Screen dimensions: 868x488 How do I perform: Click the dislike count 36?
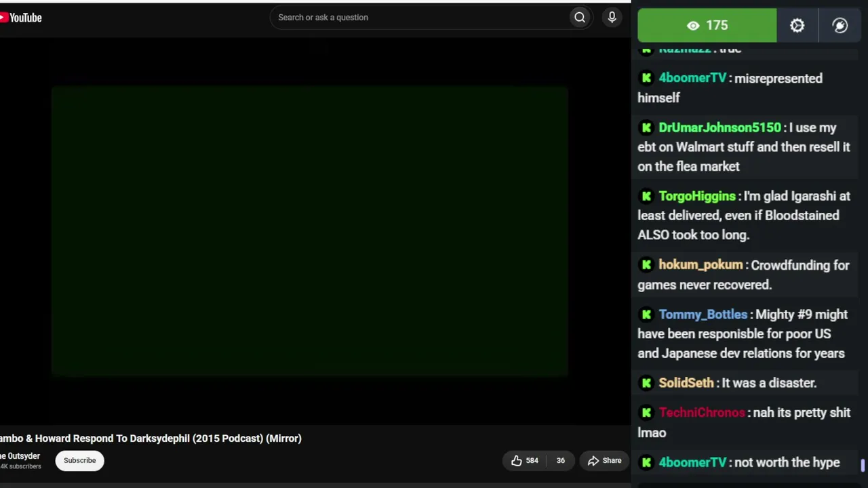[x=561, y=461]
